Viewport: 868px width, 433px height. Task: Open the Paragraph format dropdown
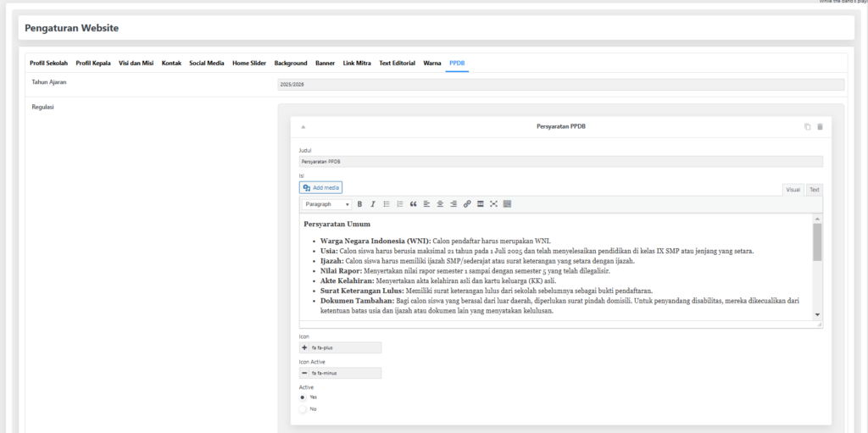click(326, 204)
